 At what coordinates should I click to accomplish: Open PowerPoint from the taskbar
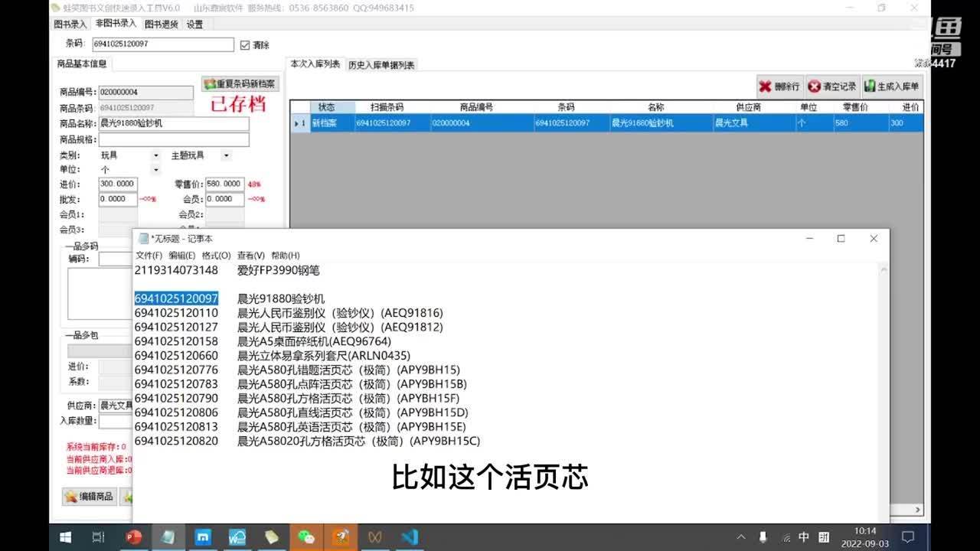point(134,536)
